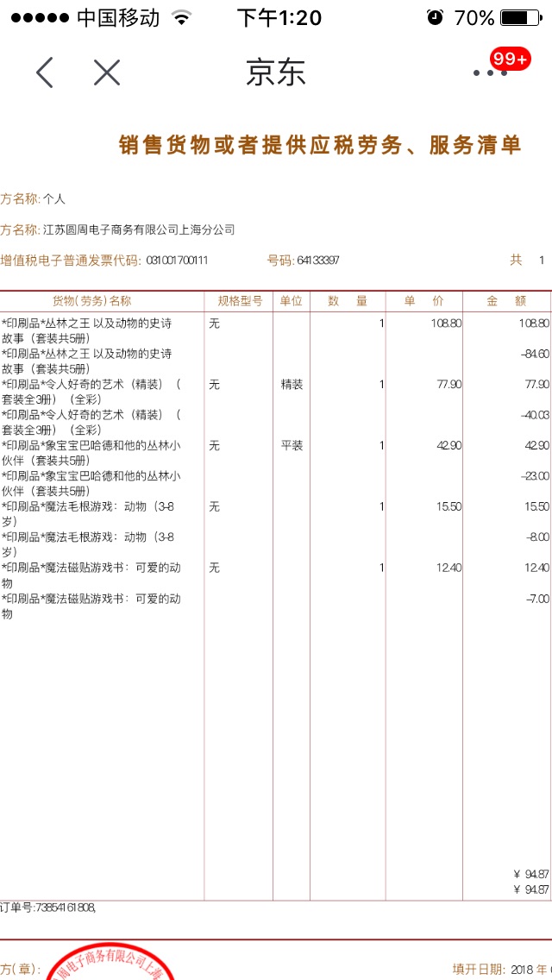Viewport: 552px width, 980px height.
Task: Select 丛林之王 item name on the -84.60 row
Action: 87,361
